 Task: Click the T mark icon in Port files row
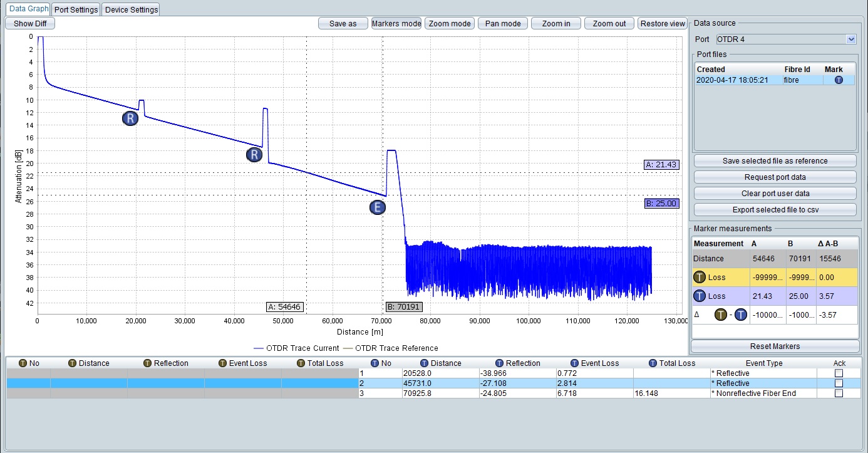(x=839, y=80)
